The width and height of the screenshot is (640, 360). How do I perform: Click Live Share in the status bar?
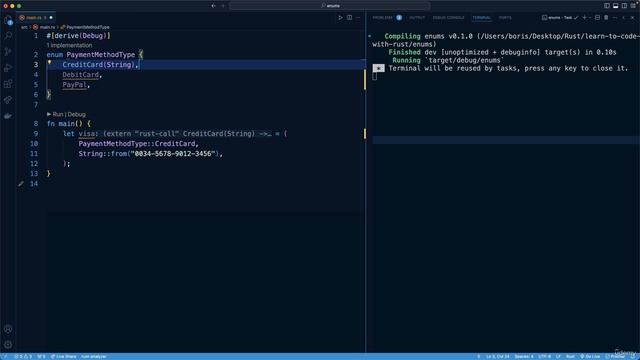pyautogui.click(x=63, y=356)
